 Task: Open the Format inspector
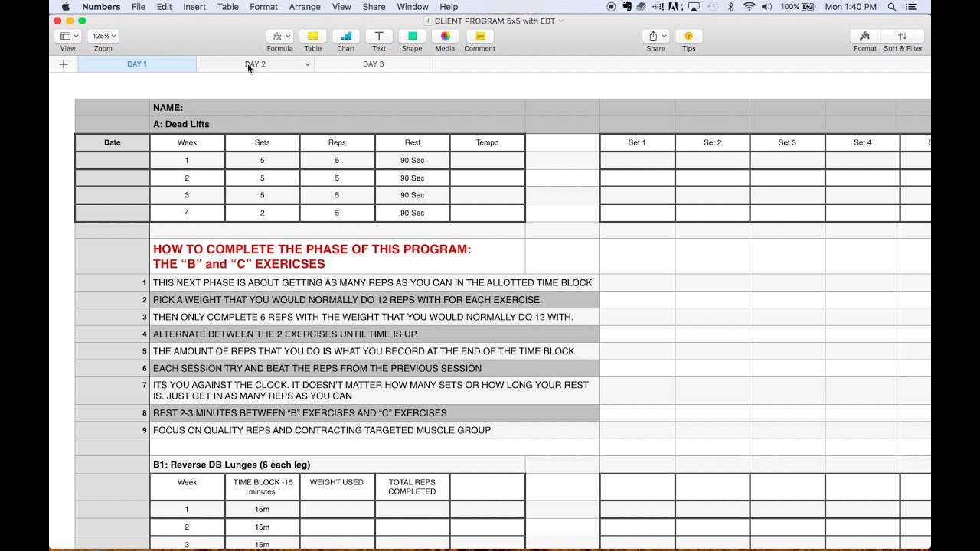865,36
